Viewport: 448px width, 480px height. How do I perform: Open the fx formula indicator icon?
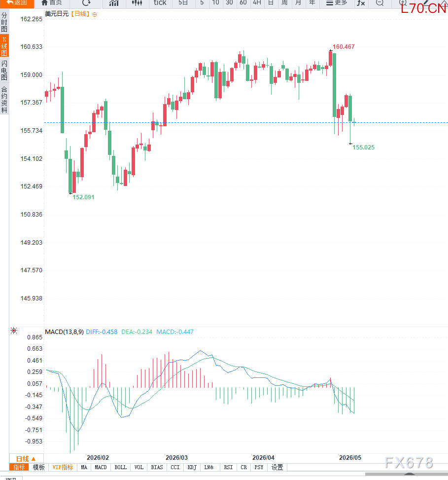coord(361,3)
